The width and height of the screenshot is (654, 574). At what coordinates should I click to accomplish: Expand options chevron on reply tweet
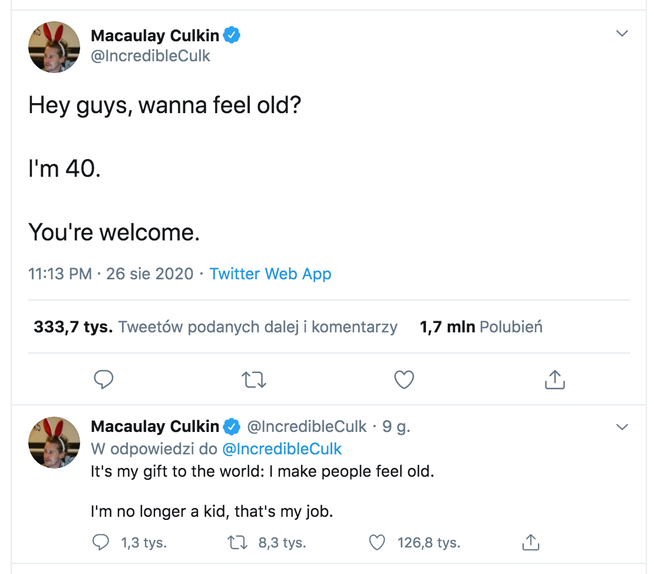(x=622, y=427)
